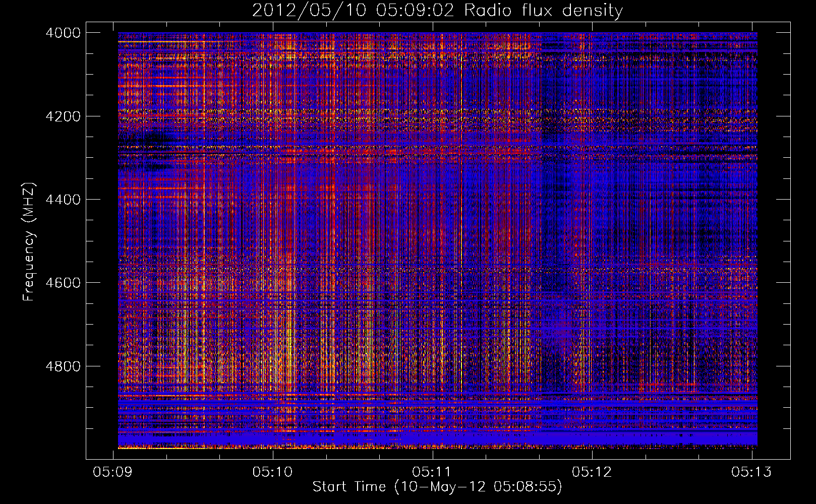Click the 05:09 time tick label
This screenshot has width=816, height=504.
tap(113, 472)
